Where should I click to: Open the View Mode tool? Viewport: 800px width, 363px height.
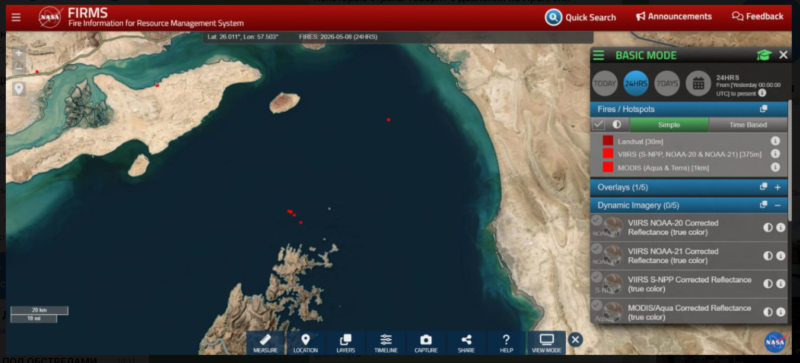(x=546, y=343)
